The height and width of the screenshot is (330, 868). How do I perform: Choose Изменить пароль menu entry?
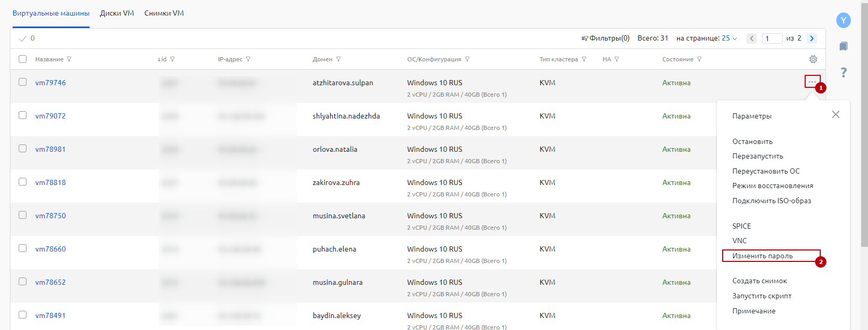pyautogui.click(x=762, y=256)
